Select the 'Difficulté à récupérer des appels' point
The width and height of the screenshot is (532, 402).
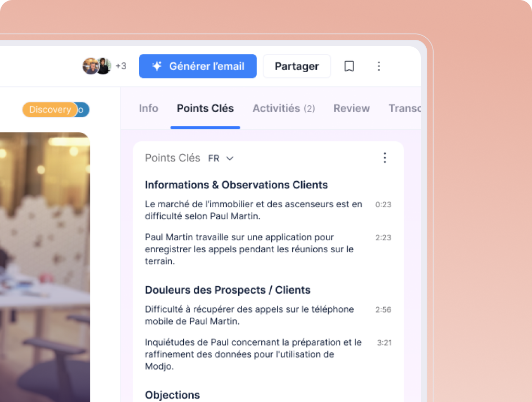pyautogui.click(x=249, y=315)
